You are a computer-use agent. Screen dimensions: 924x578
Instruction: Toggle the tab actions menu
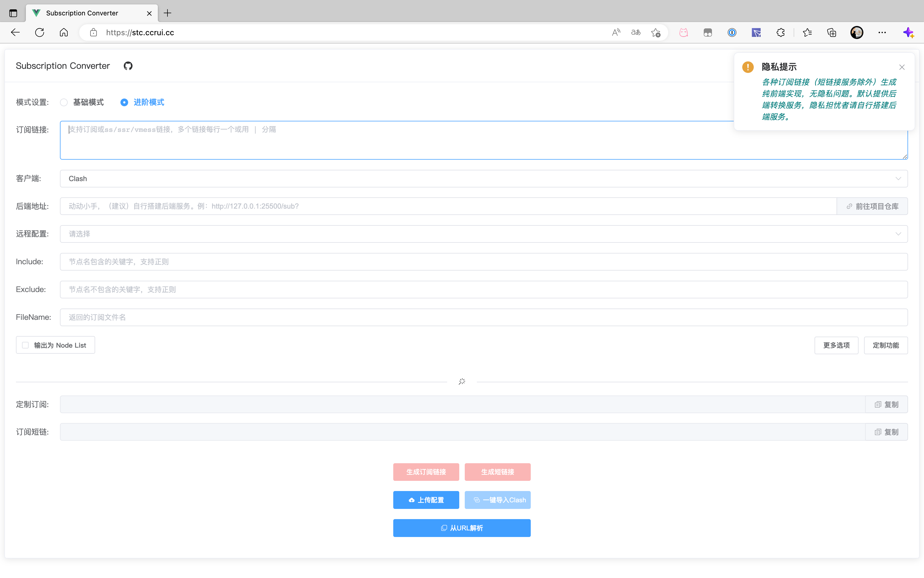pyautogui.click(x=13, y=13)
